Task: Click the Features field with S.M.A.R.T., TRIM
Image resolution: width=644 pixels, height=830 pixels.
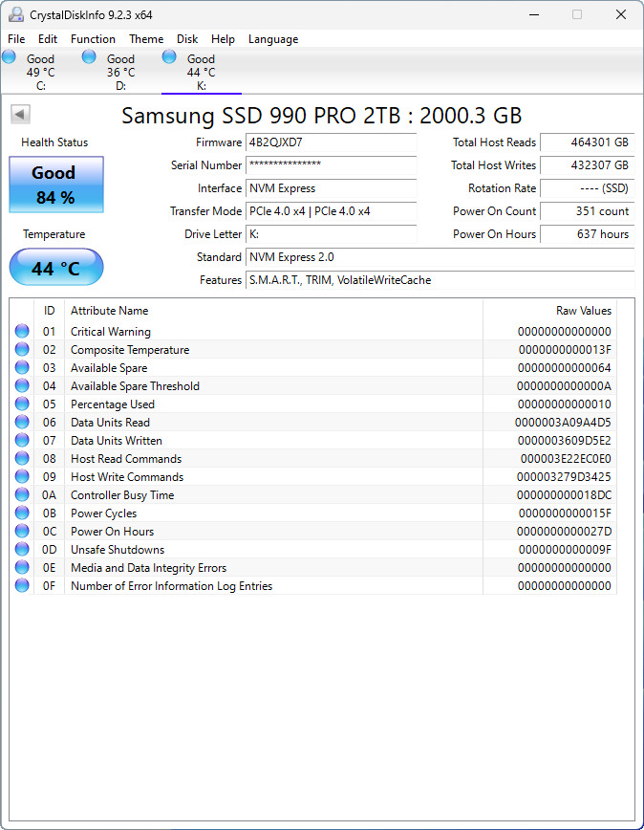Action: point(440,280)
